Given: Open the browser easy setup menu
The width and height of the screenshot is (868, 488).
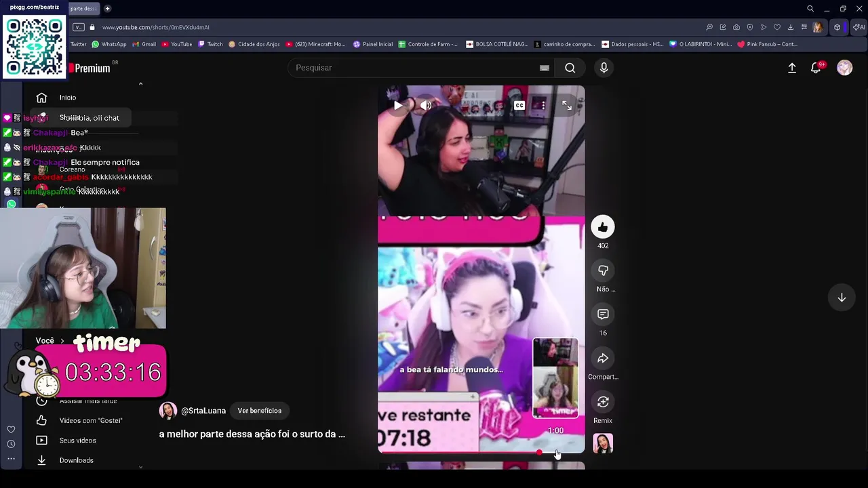Looking at the screenshot, I should [x=804, y=27].
